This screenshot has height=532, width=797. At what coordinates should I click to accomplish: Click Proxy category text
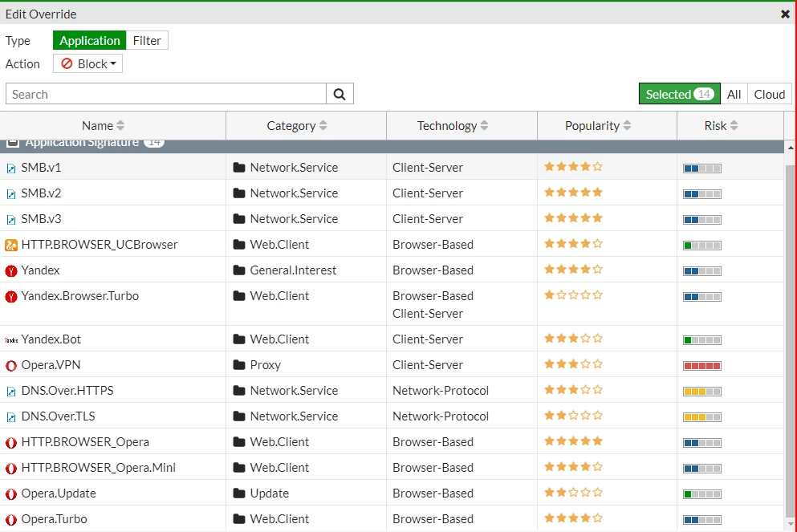(x=266, y=365)
